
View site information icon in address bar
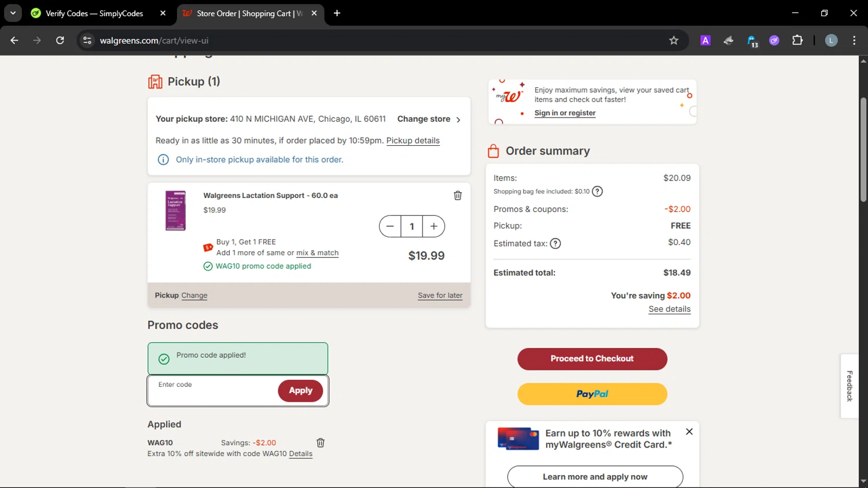pyautogui.click(x=87, y=41)
